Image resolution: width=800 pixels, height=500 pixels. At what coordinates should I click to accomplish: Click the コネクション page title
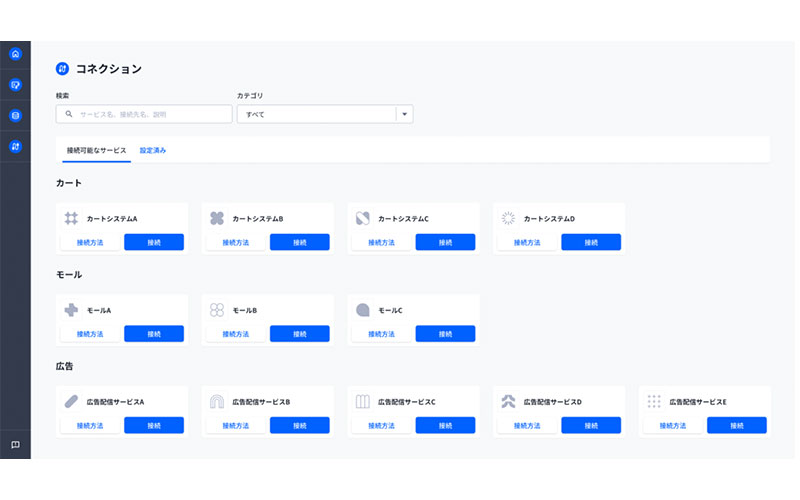(x=109, y=69)
